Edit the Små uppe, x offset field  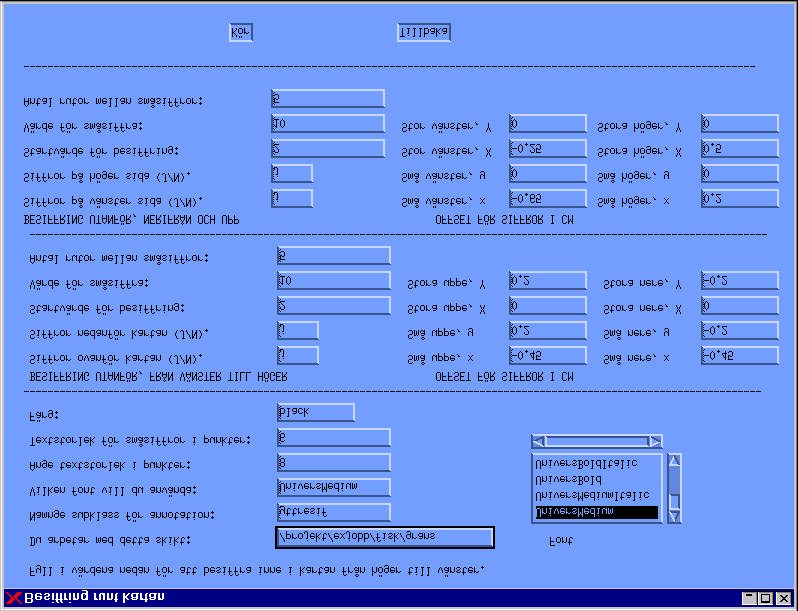point(548,356)
